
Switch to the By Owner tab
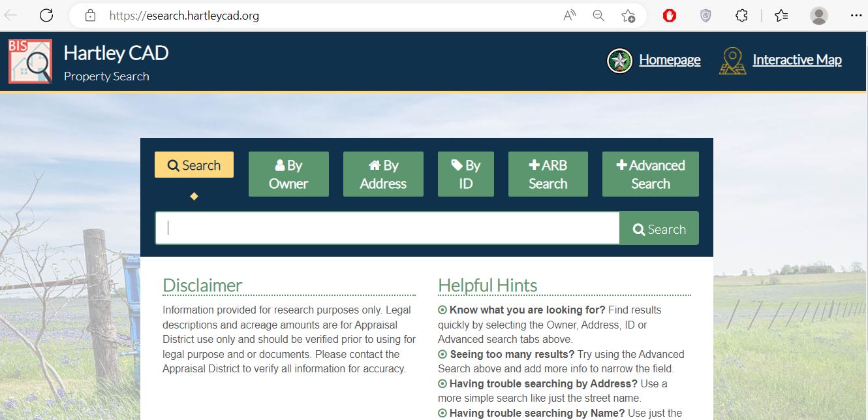[288, 174]
